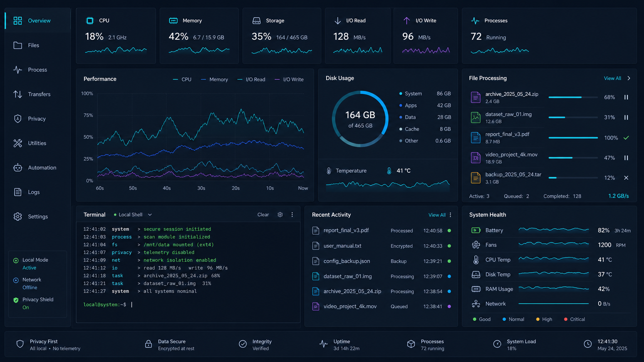
Task: Clear the terminal output
Action: 263,215
